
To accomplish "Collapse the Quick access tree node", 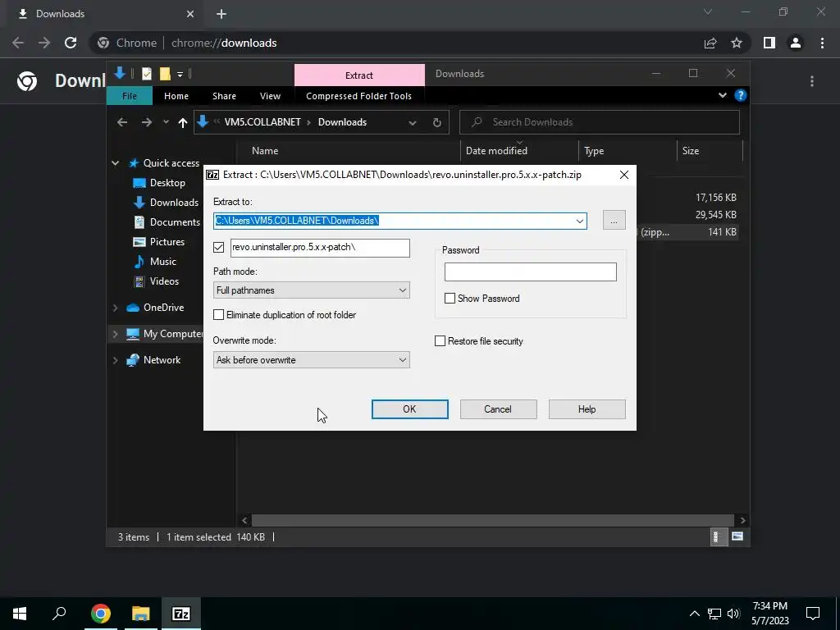I will coord(115,163).
